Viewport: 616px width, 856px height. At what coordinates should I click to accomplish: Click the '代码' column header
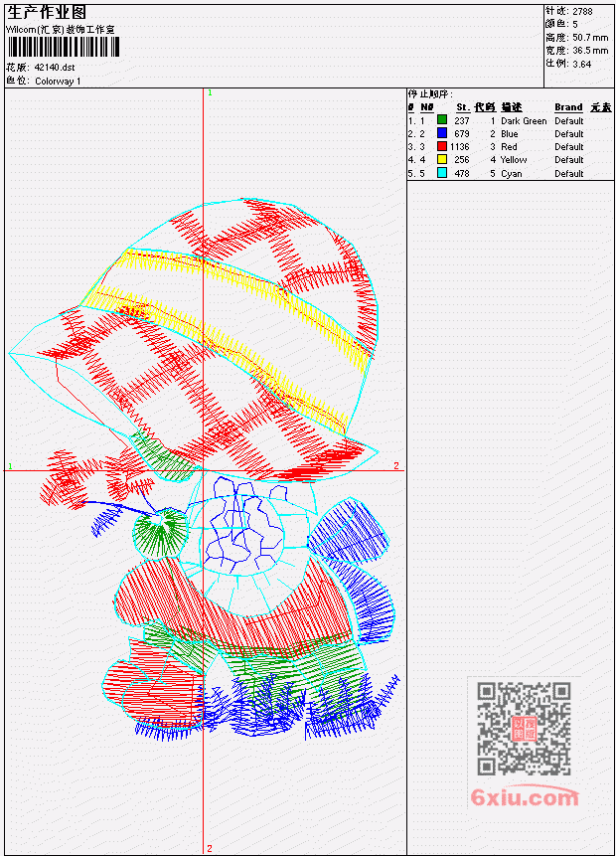coord(485,107)
